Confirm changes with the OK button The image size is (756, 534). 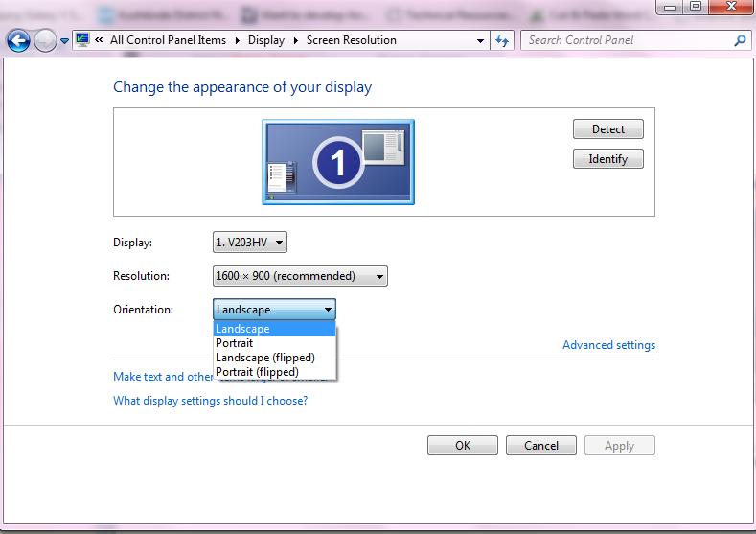pos(462,445)
